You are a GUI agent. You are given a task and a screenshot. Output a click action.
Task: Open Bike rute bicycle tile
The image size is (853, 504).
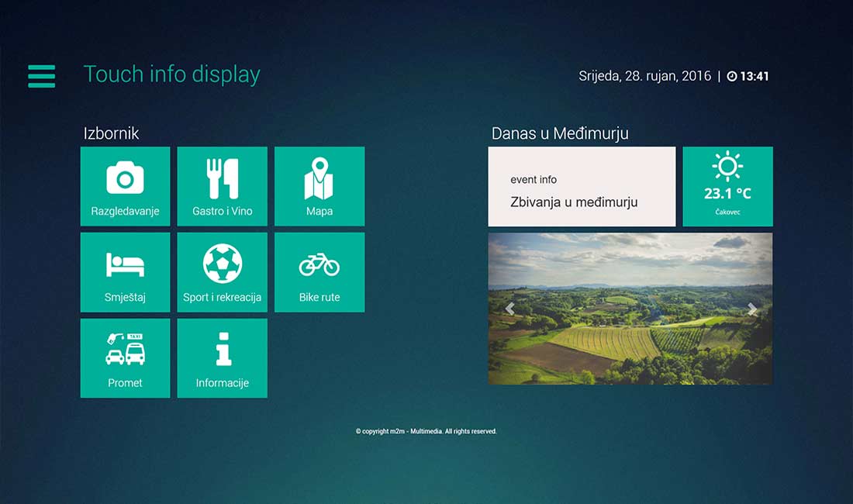319,272
